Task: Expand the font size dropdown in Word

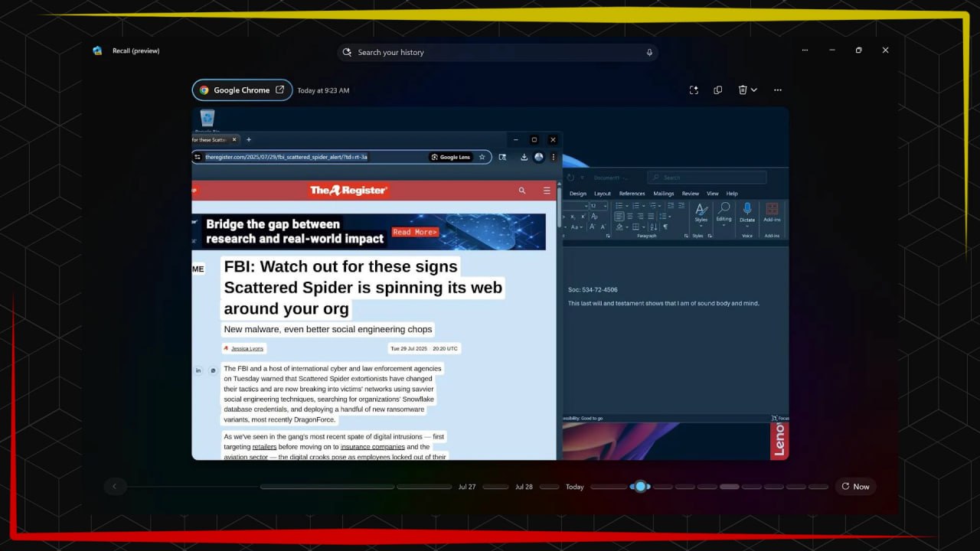Action: [605, 206]
